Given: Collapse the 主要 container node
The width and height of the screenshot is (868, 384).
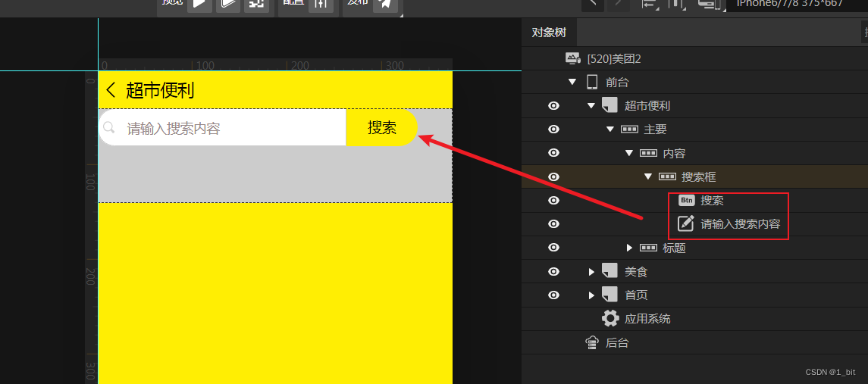Looking at the screenshot, I should pyautogui.click(x=610, y=130).
